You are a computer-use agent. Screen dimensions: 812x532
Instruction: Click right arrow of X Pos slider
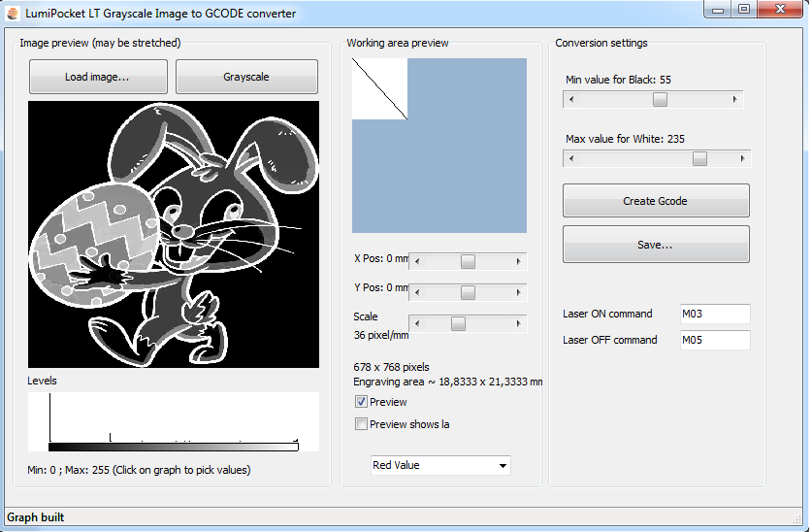518,261
